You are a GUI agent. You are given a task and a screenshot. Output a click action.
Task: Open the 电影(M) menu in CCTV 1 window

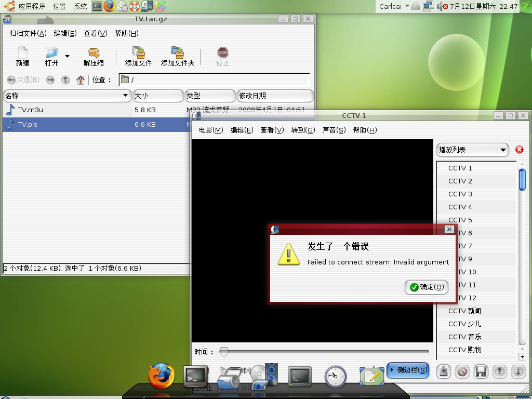[x=211, y=130]
